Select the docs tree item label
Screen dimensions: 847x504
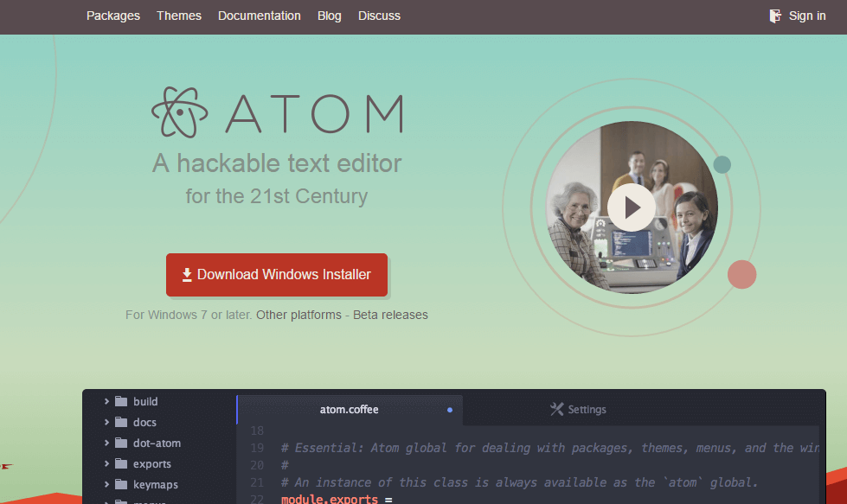144,422
